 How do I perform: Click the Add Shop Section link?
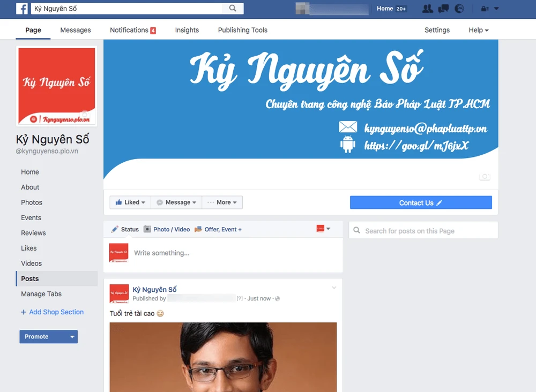pos(52,312)
